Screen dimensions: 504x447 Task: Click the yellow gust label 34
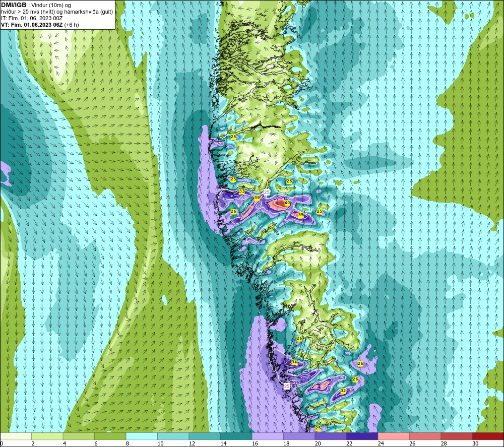click(x=294, y=362)
